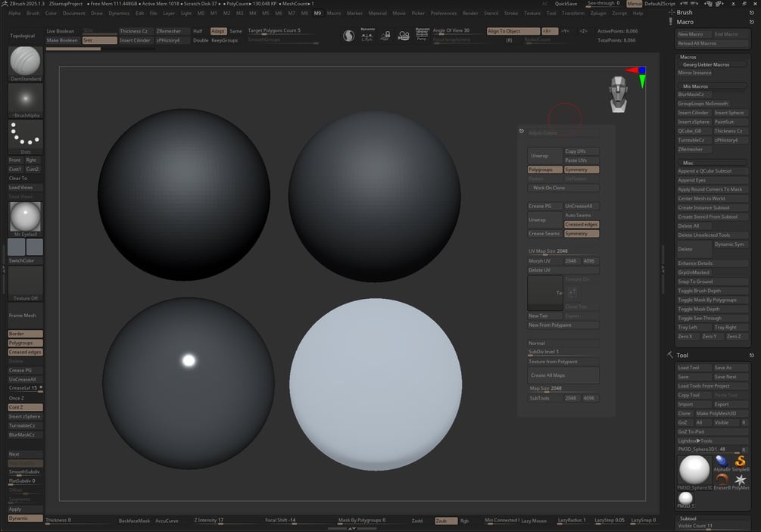The height and width of the screenshot is (532, 761).
Task: Open the Render menu
Action: pyautogui.click(x=469, y=13)
